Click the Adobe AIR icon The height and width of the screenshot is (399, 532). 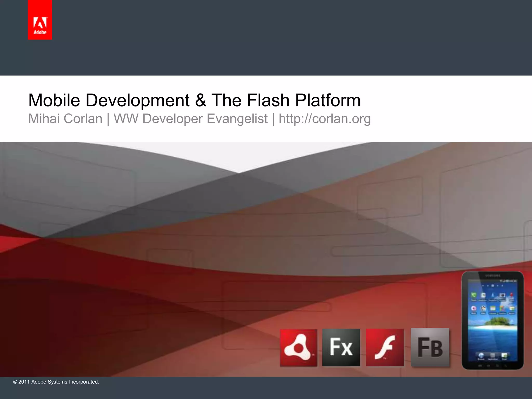298,348
